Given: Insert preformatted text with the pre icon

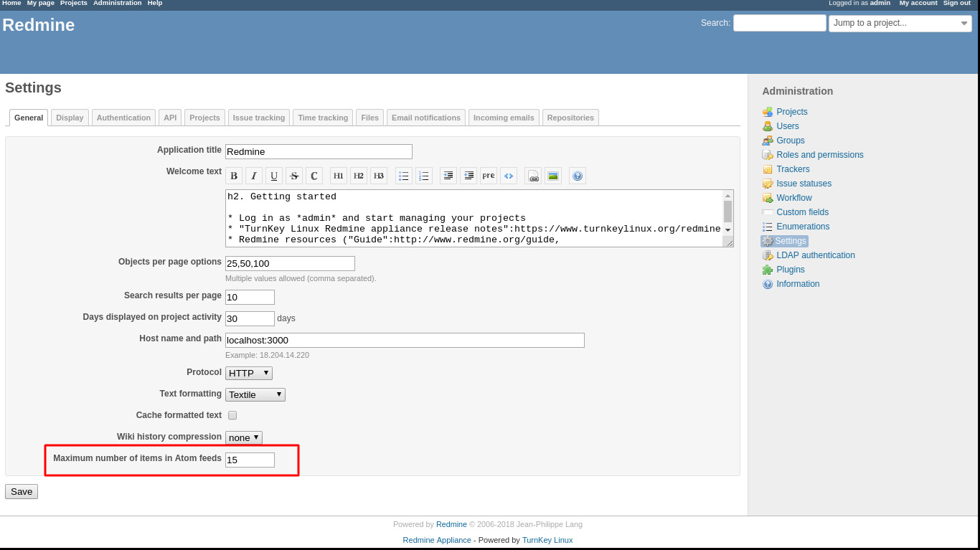Looking at the screenshot, I should (x=489, y=175).
